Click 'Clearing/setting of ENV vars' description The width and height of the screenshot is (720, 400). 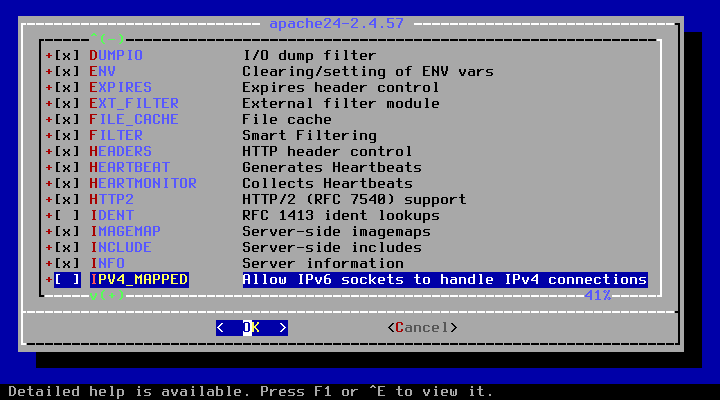coord(368,72)
